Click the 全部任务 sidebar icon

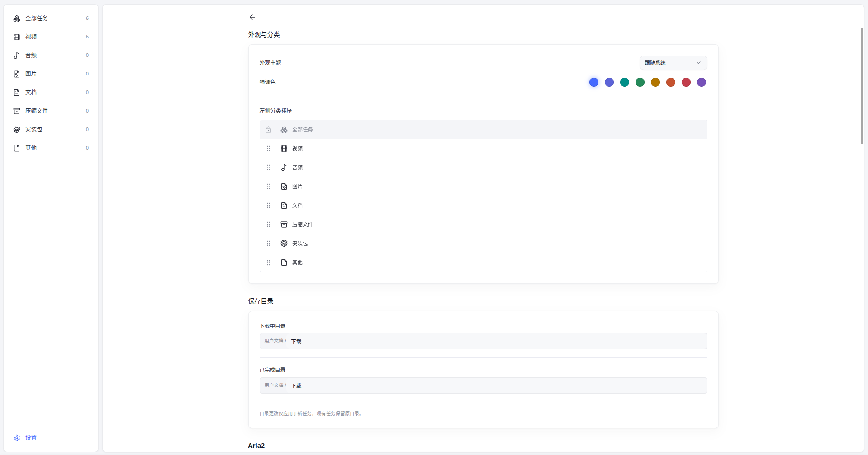[x=17, y=19]
